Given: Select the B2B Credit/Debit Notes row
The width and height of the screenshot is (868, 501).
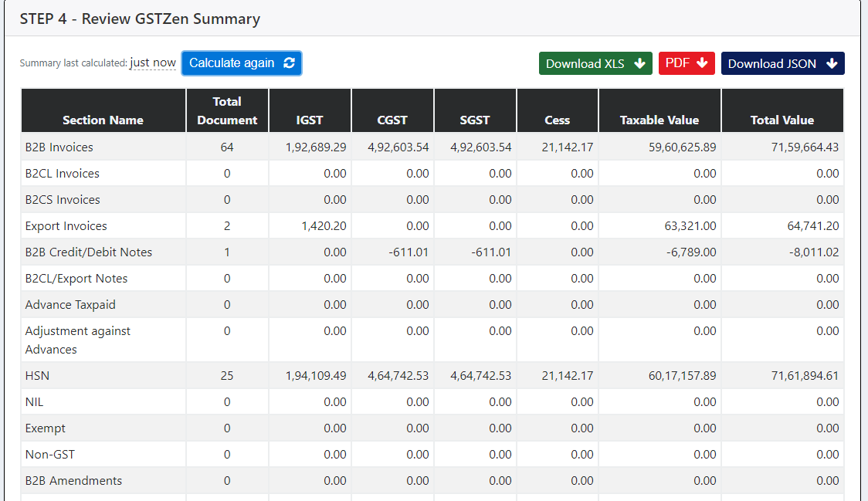Looking at the screenshot, I should coord(89,252).
